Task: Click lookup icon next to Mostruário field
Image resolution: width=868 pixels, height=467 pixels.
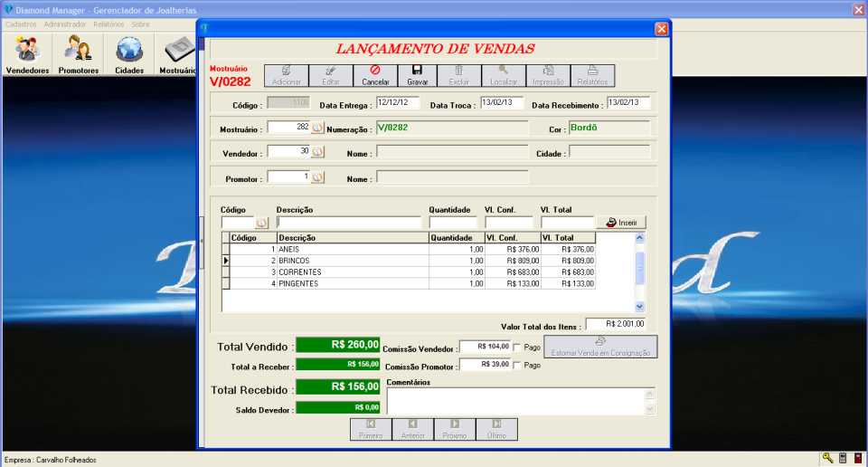Action: (x=317, y=128)
